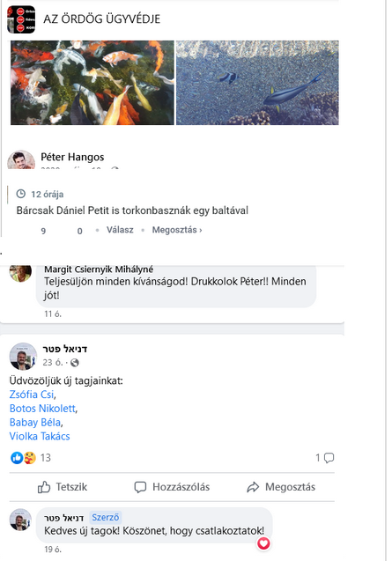The image size is (392, 561).
Task: Open Péter Hangos profile name
Action: pyautogui.click(x=72, y=157)
